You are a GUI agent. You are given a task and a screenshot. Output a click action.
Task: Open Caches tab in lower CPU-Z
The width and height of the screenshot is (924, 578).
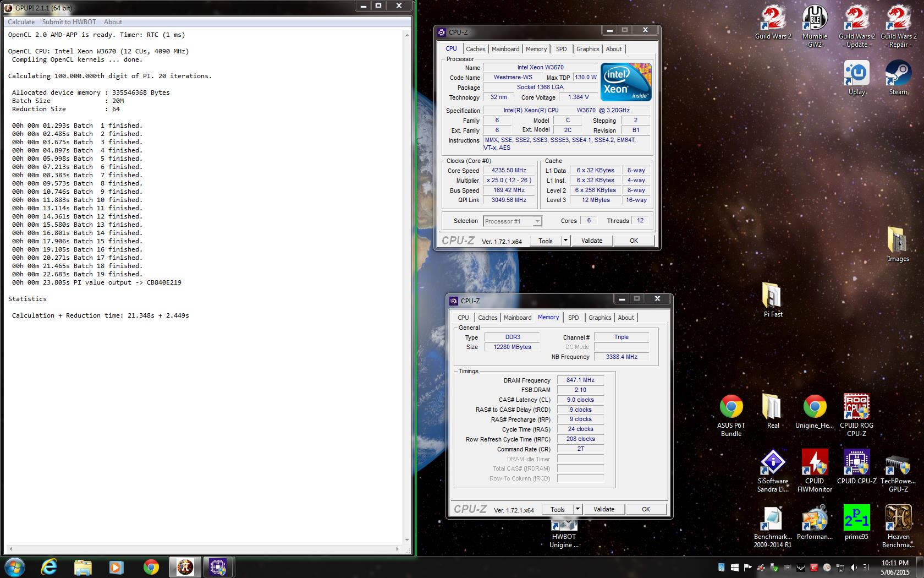pyautogui.click(x=487, y=318)
